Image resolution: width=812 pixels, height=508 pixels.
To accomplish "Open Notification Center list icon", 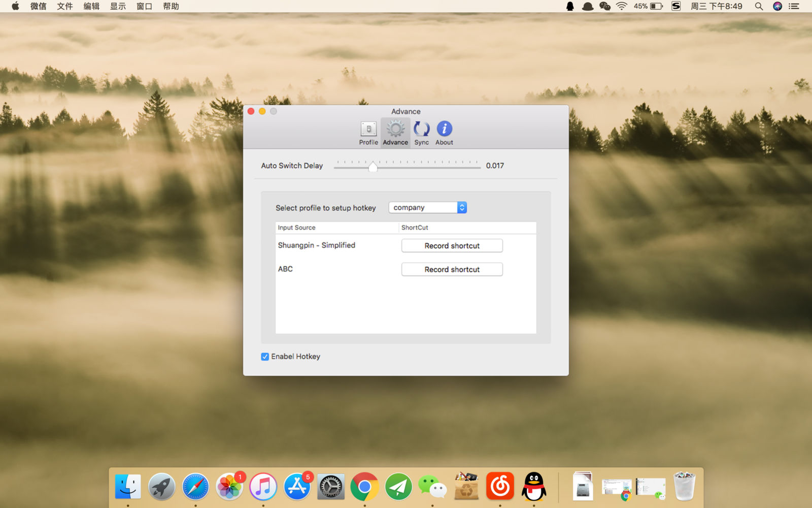I will click(x=794, y=6).
